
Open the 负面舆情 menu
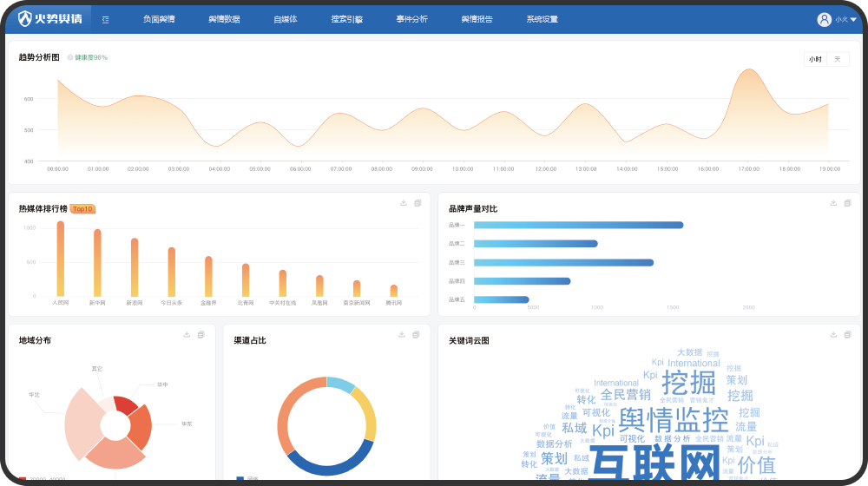[159, 19]
